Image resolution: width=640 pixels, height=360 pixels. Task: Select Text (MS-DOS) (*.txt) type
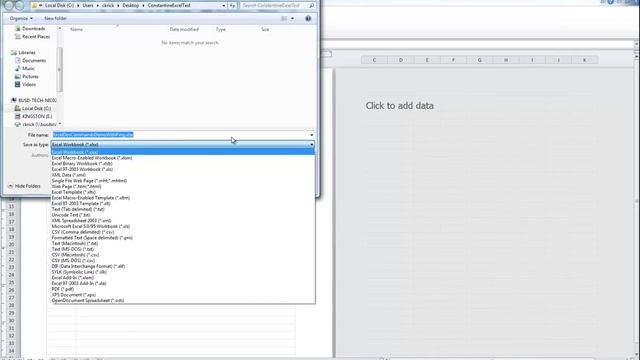click(x=182, y=249)
